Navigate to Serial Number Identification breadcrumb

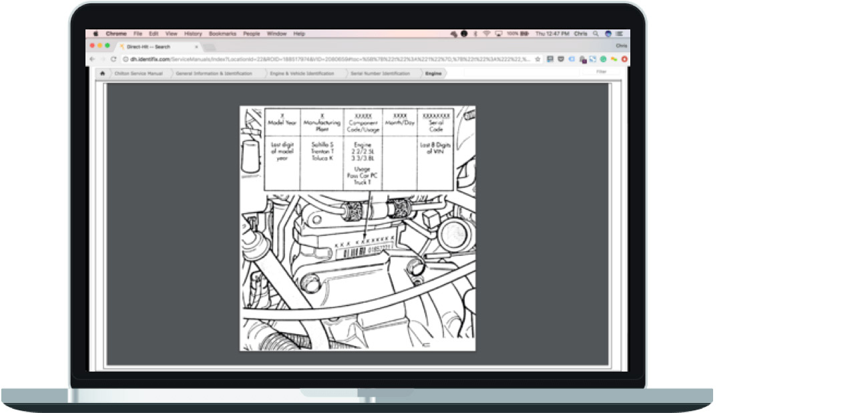381,74
